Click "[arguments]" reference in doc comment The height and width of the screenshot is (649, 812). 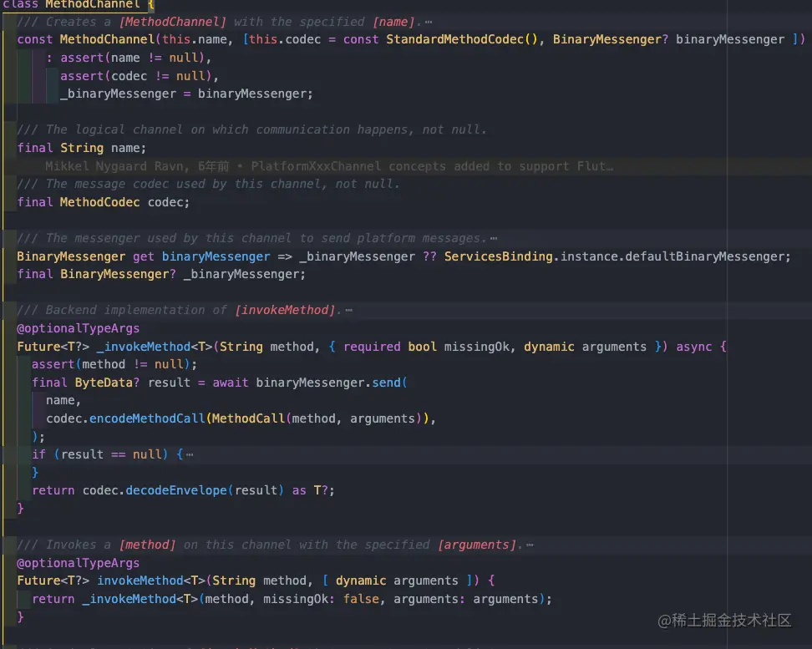pyautogui.click(x=477, y=545)
